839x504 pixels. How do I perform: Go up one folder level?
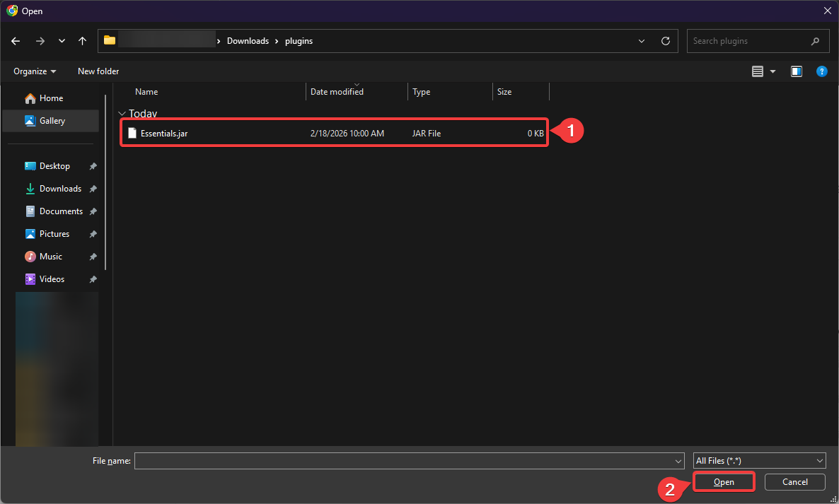tap(83, 41)
